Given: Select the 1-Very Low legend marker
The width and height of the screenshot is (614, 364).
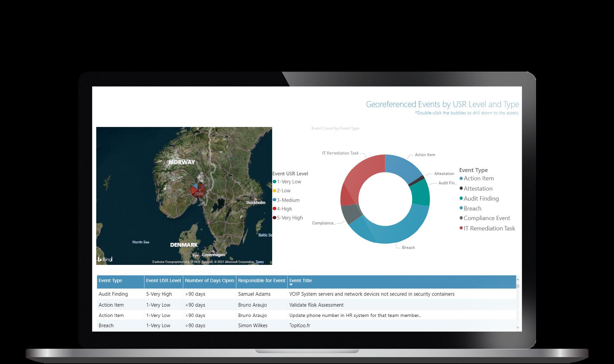Looking at the screenshot, I should pos(274,182).
